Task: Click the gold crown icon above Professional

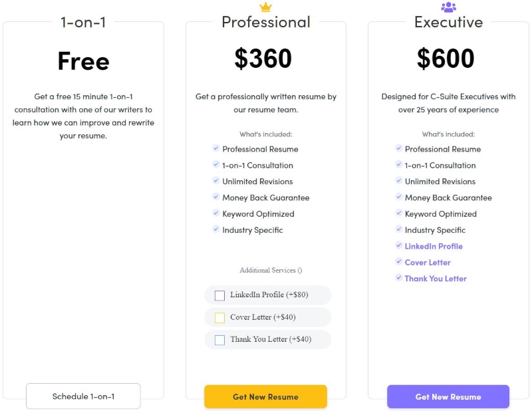Action: [x=265, y=7]
